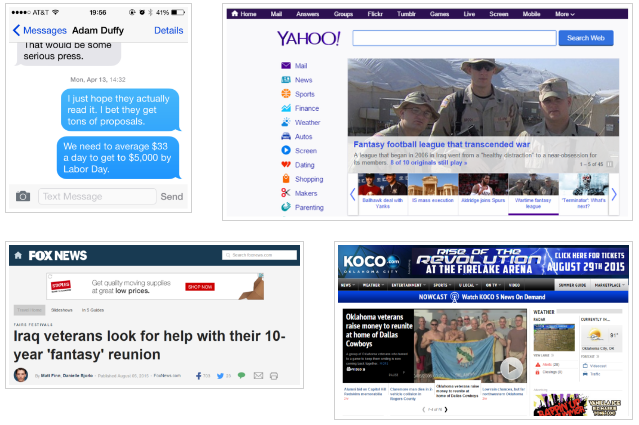Open Yahoo Sports basketball icon
Screen dimensions: 639x425
(x=286, y=94)
